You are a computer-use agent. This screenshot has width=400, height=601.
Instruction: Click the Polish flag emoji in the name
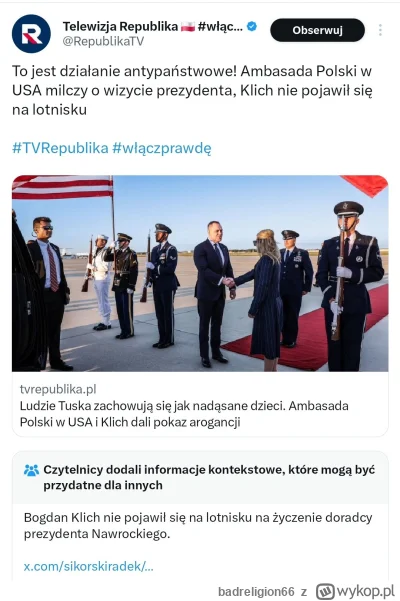(188, 26)
